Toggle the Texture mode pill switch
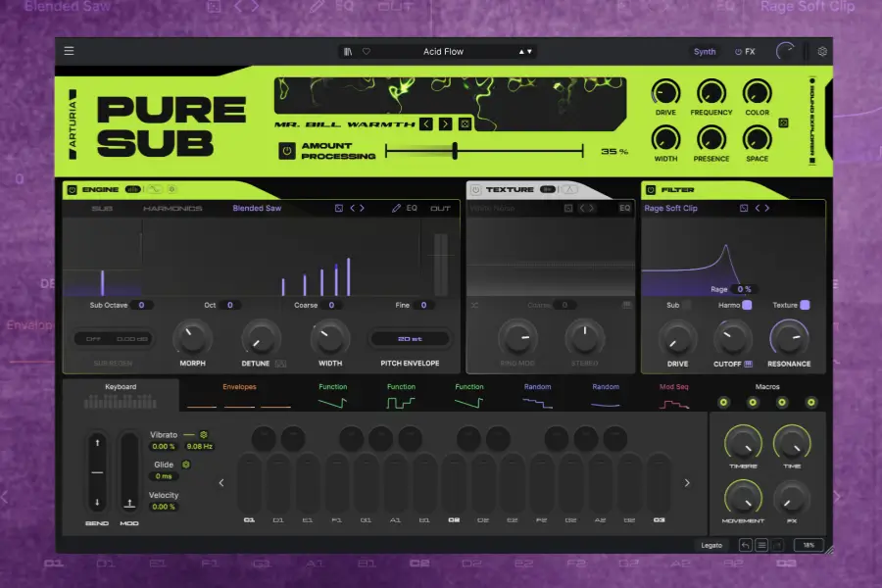Screen dimensions: 882x588 [x=547, y=189]
